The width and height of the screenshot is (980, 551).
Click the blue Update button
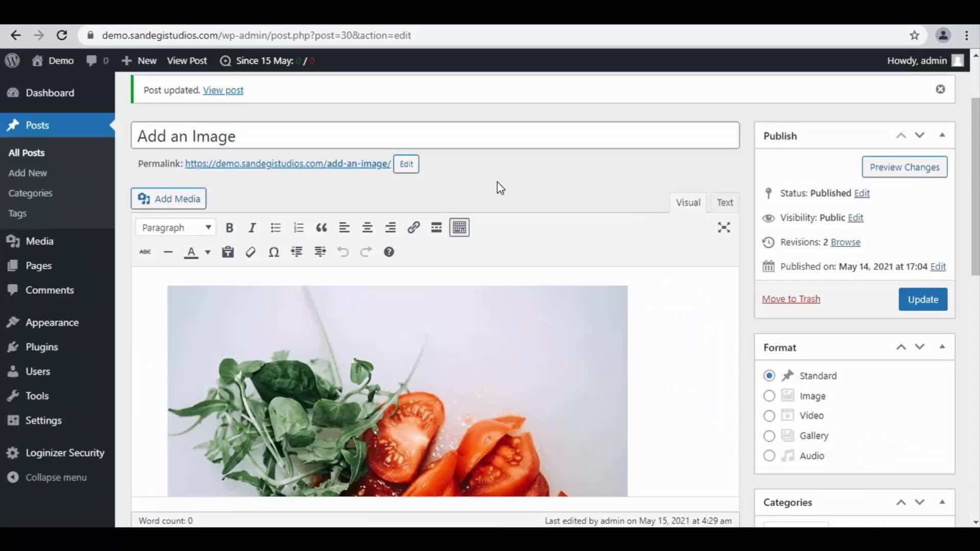[x=923, y=299]
